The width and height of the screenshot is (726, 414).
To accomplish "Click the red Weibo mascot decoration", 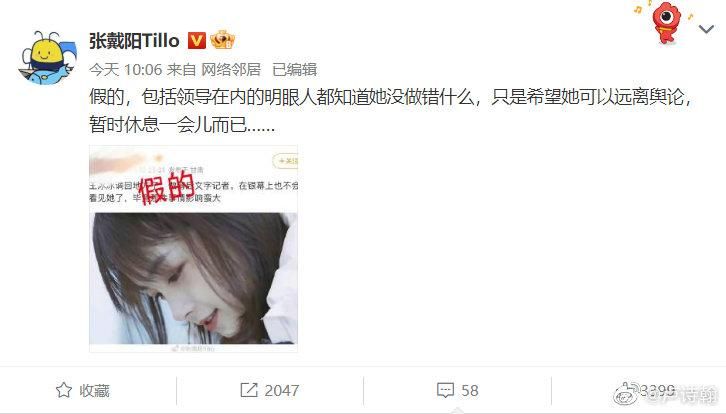I will [x=664, y=22].
